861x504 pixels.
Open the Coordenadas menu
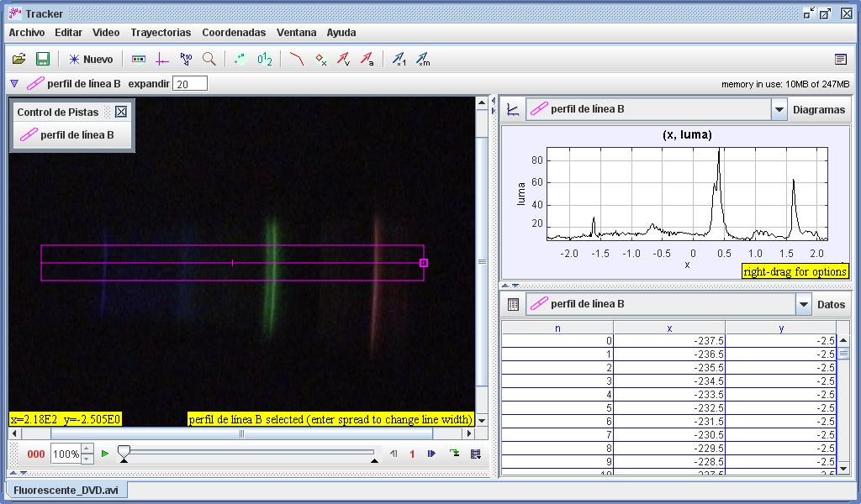[234, 33]
